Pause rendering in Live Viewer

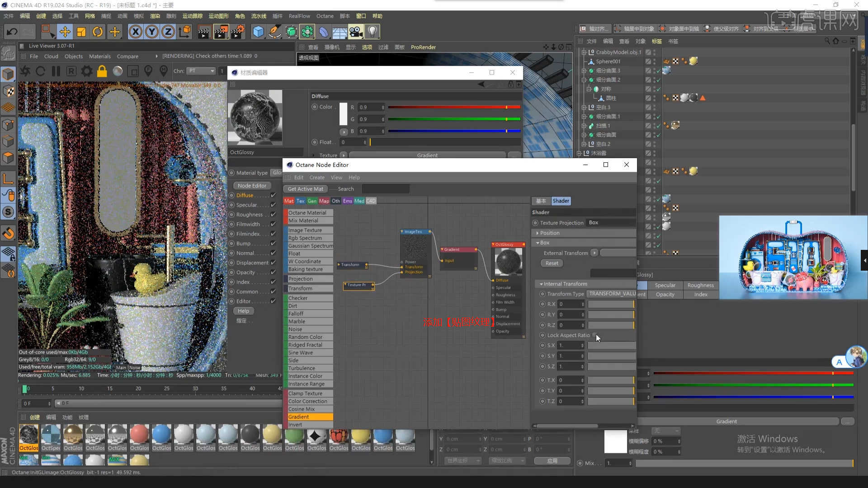click(56, 71)
